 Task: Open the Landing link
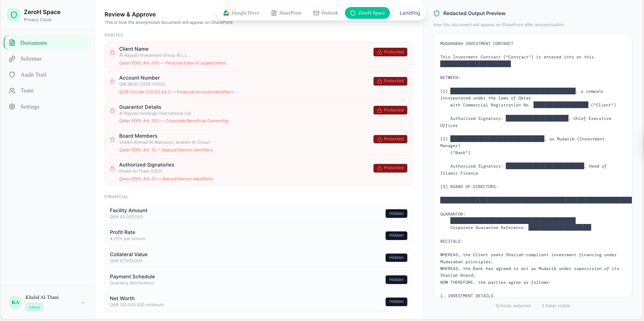[x=409, y=13]
